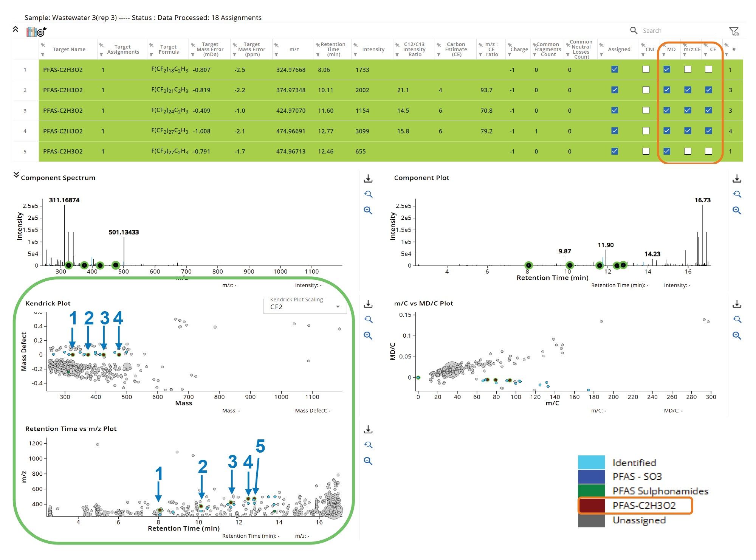The width and height of the screenshot is (756, 560).
Task: Reset zoom on the Kendrick Plot
Action: (x=368, y=320)
